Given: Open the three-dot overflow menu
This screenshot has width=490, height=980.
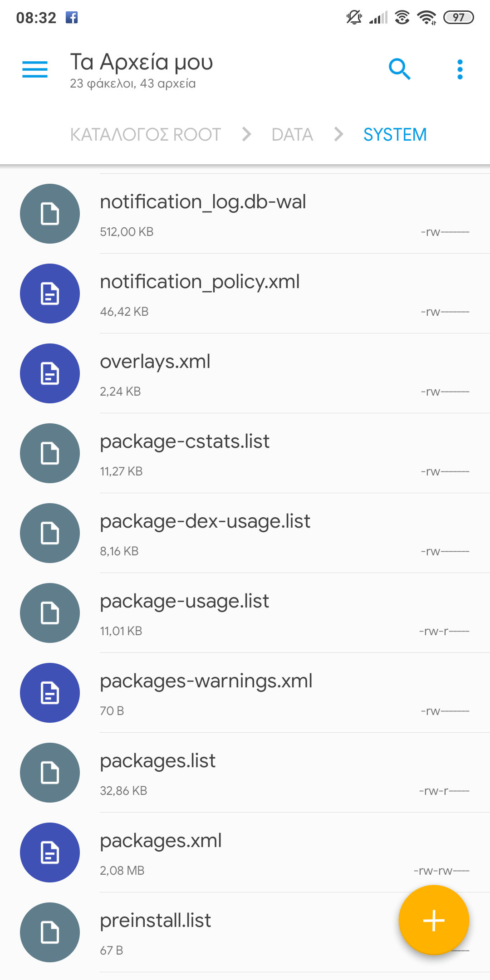Looking at the screenshot, I should pos(460,69).
